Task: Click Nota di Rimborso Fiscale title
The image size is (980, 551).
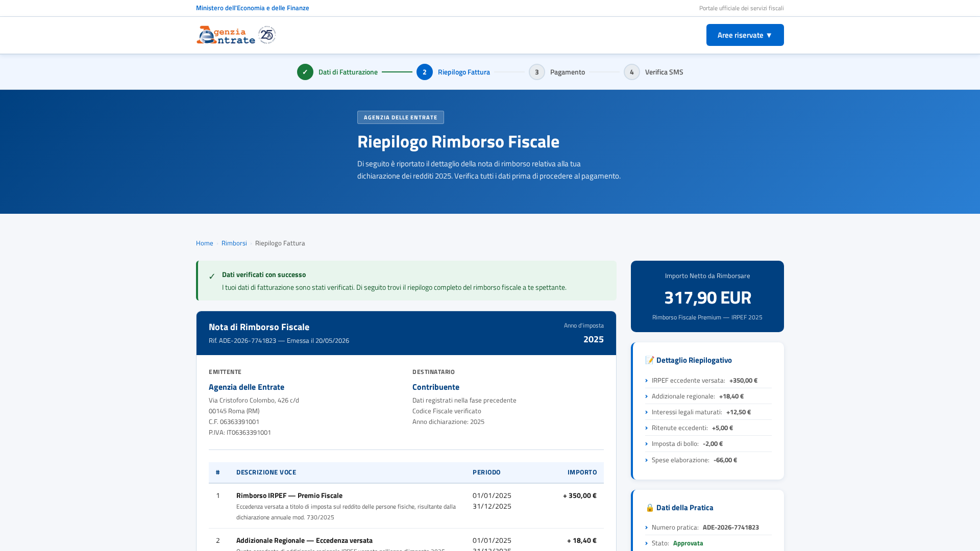Action: (259, 327)
